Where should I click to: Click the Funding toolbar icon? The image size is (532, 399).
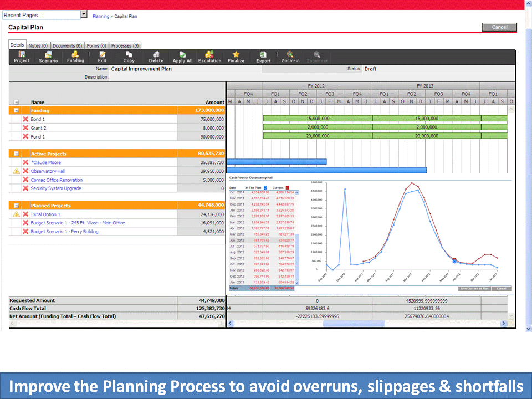click(x=75, y=57)
